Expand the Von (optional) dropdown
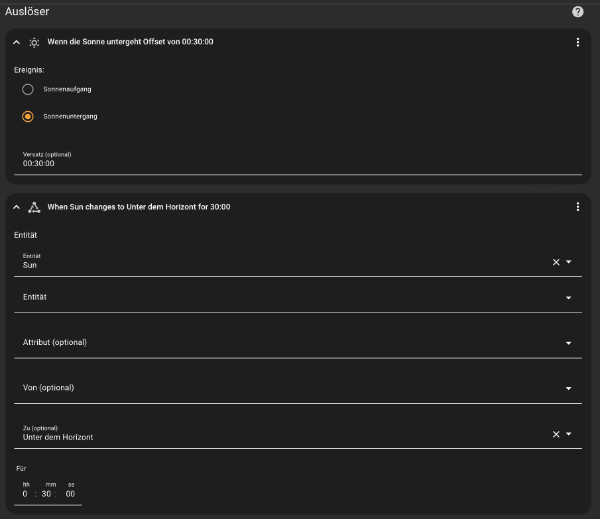600x519 pixels. [x=569, y=388]
